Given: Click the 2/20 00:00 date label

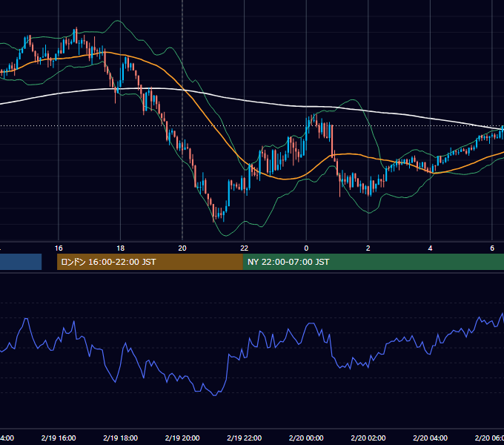Looking at the screenshot, I should click(x=306, y=438).
